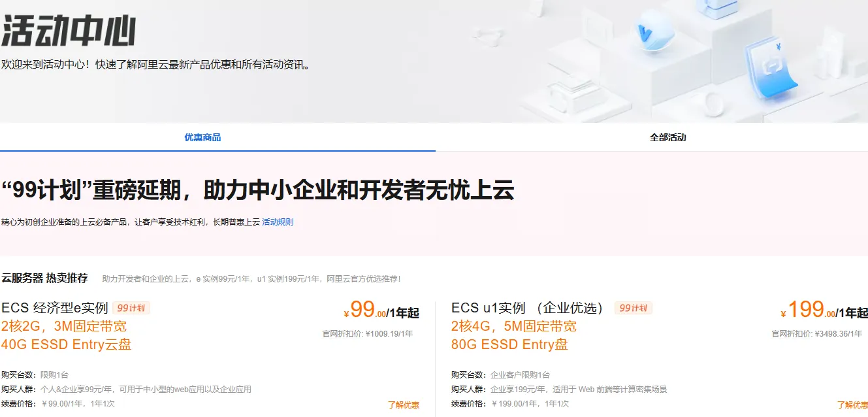
Task: Click the orange '99计划' badge next to ECS 经济型e实例
Action: tap(131, 307)
